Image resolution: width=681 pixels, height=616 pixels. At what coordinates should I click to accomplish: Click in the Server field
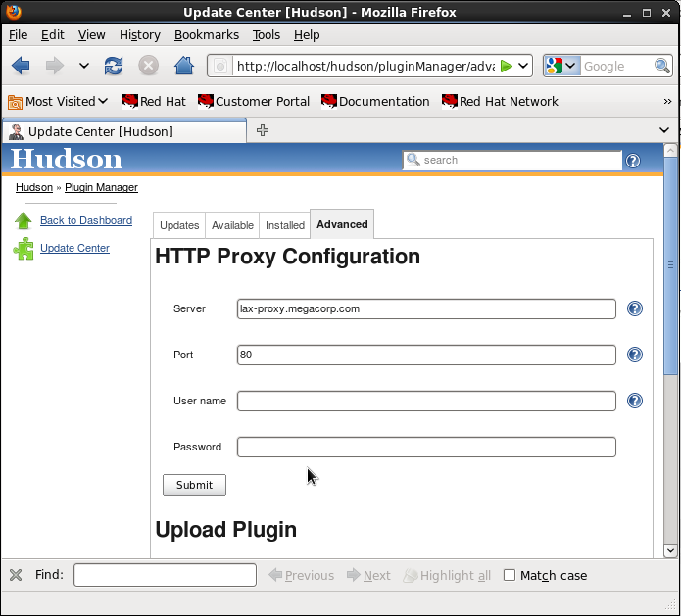(426, 308)
